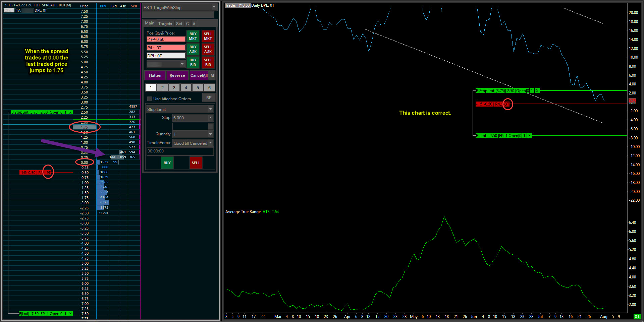Cancel the StopLmt order via its X in DOM
Image resolution: width=644 pixels, height=322 pixels.
tap(70, 112)
